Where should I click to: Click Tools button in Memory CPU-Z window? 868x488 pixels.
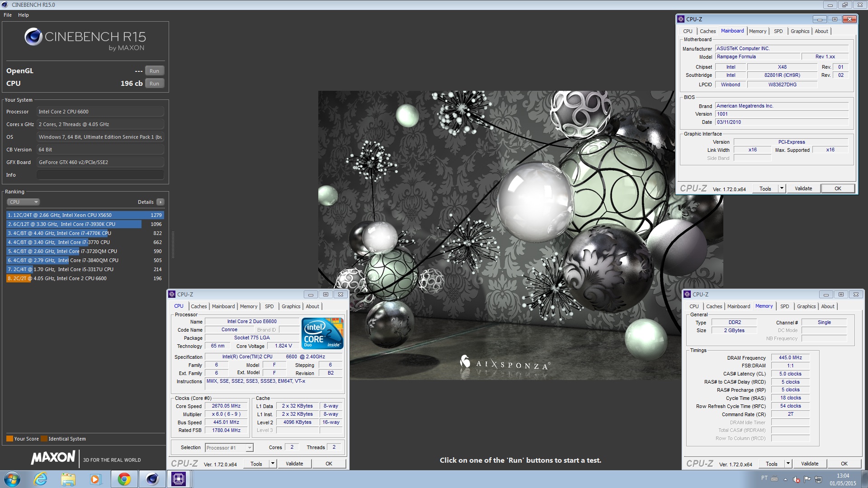tap(772, 464)
